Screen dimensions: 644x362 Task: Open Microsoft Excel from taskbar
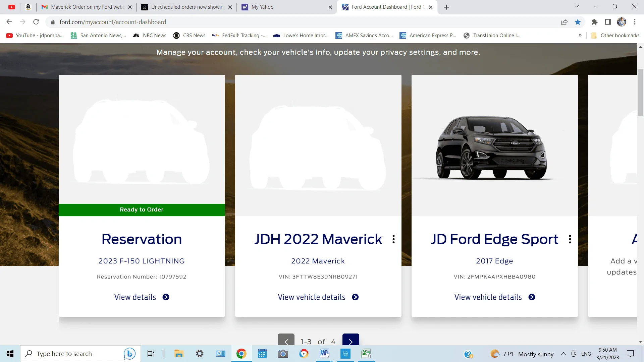point(366,354)
